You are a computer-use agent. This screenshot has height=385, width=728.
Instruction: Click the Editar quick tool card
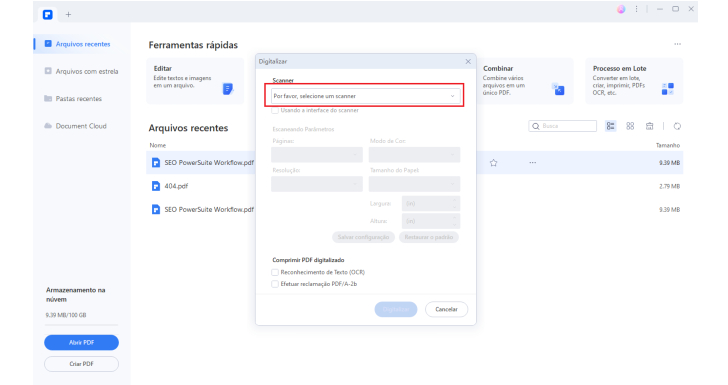195,81
